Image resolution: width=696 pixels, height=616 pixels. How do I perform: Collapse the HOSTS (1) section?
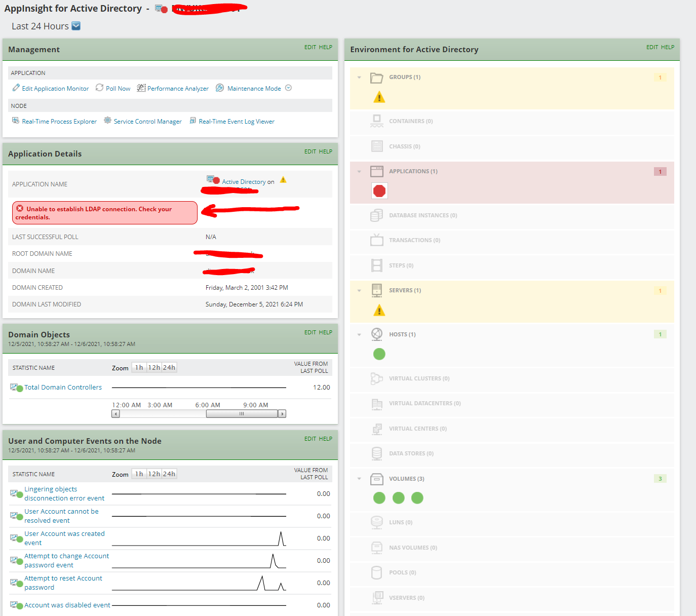click(x=359, y=335)
